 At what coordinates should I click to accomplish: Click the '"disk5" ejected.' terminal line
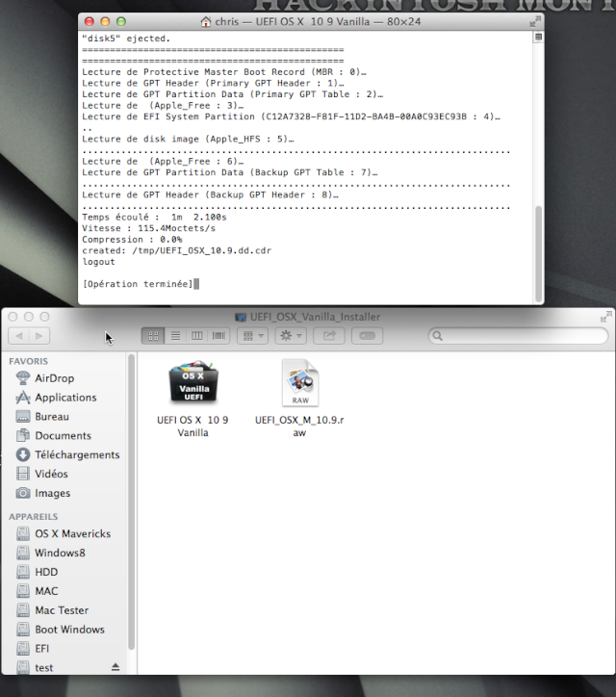126,39
